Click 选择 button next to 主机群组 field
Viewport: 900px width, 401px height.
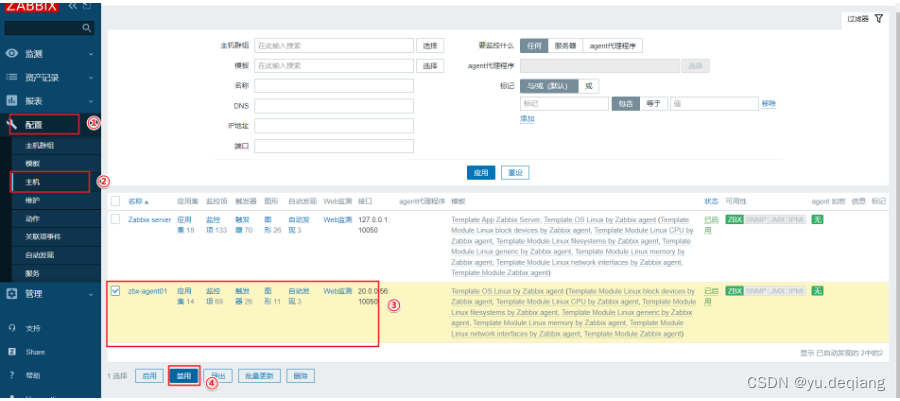click(430, 46)
